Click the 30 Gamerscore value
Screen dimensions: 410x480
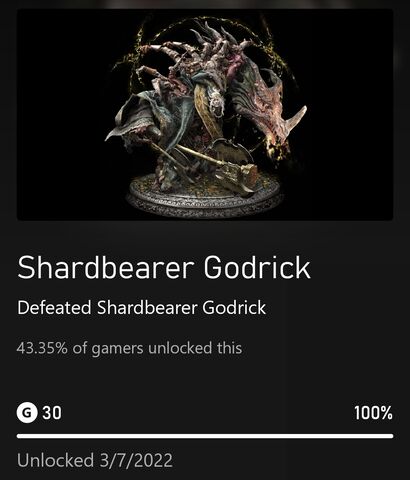coord(52,413)
